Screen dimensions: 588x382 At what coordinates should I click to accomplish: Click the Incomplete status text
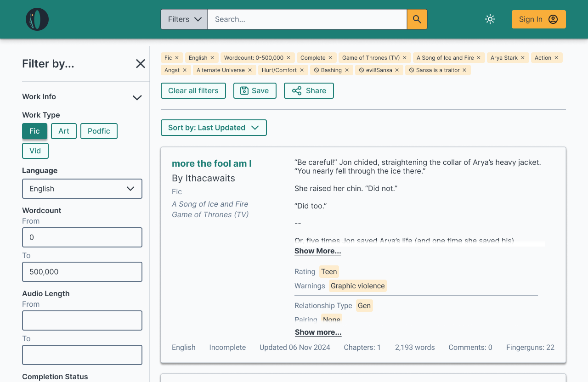227,348
